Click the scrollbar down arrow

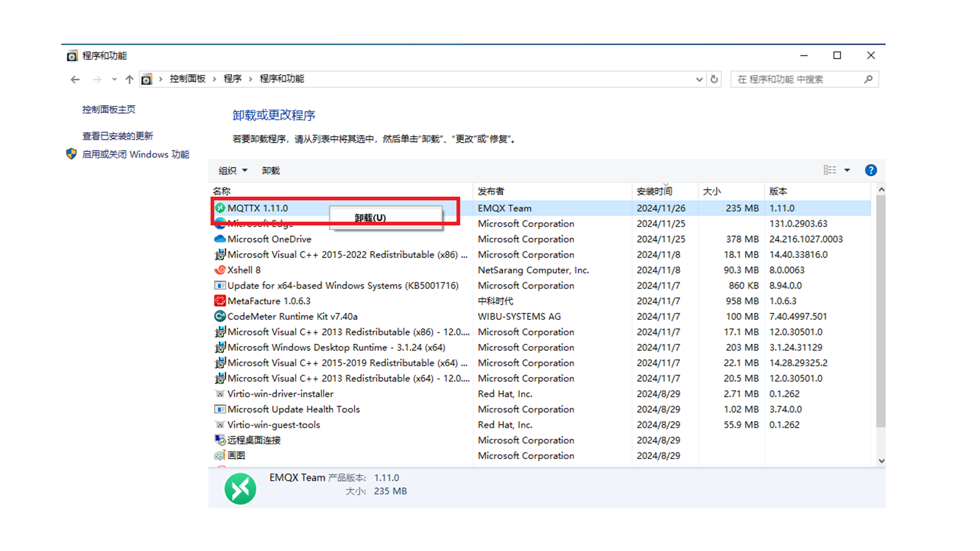point(881,461)
